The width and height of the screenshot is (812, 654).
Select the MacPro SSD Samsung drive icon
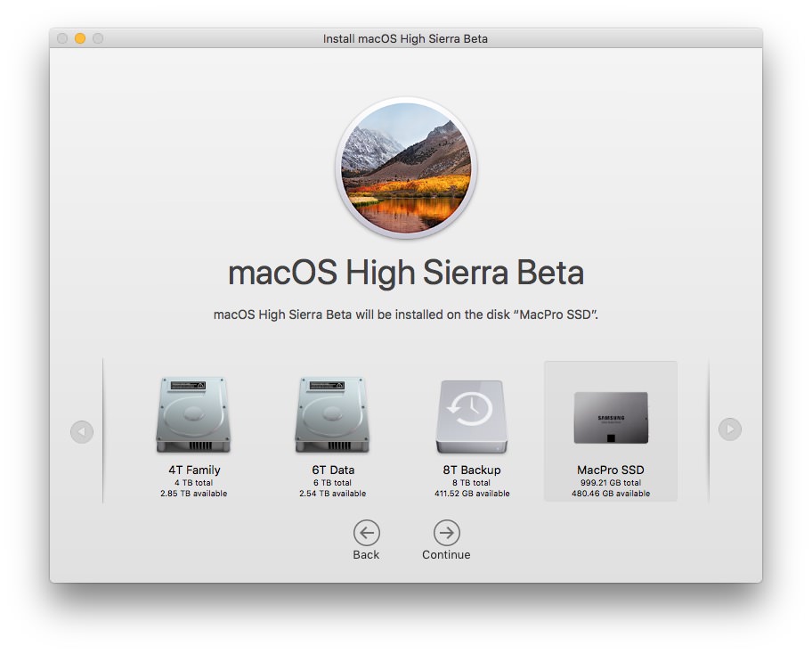click(611, 418)
